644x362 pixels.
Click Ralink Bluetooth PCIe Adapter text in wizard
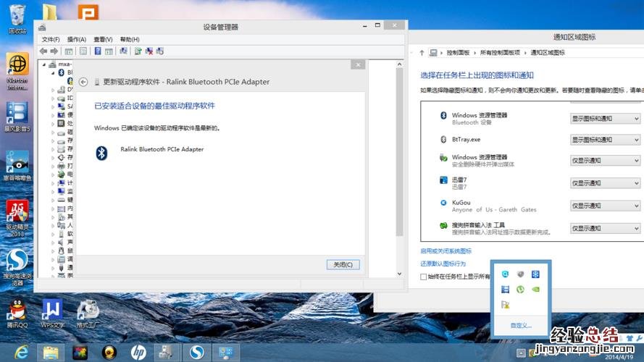point(162,149)
